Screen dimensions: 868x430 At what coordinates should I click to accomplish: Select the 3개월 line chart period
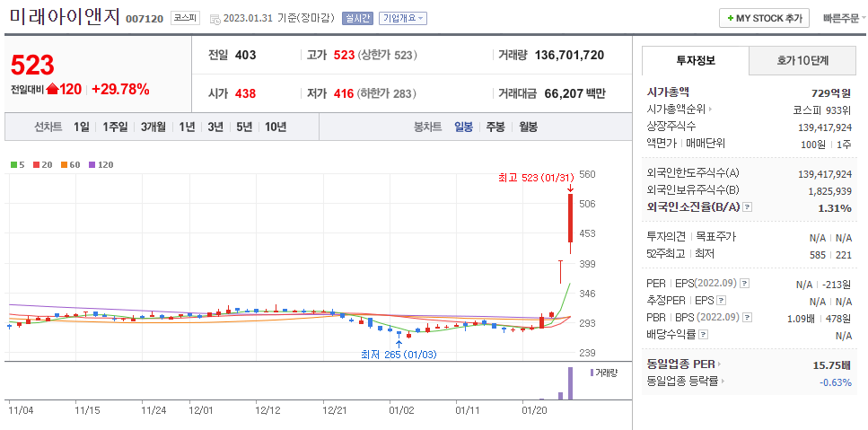153,127
